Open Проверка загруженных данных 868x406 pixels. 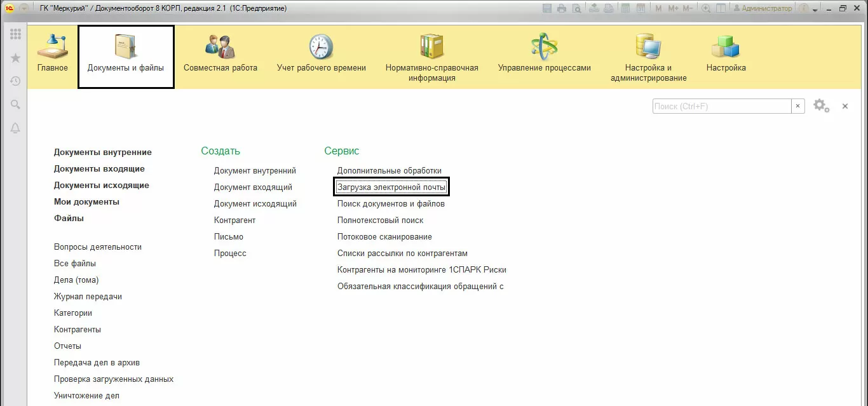pyautogui.click(x=114, y=379)
